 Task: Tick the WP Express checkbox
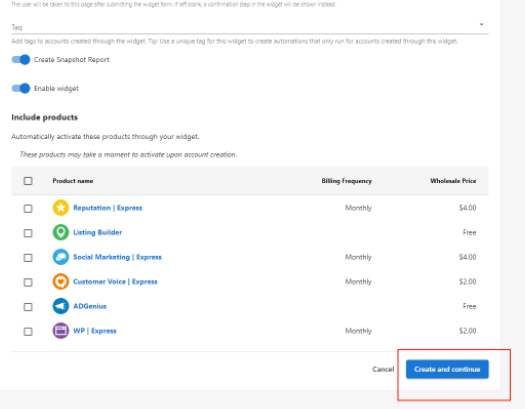[28, 331]
